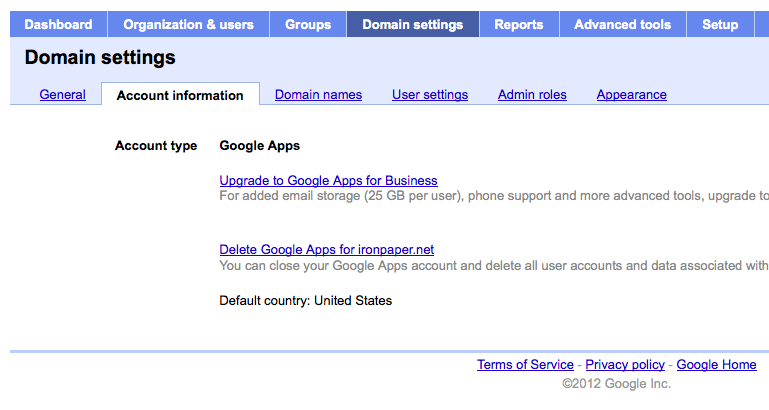Click the Google Apps account type value

[x=259, y=146]
